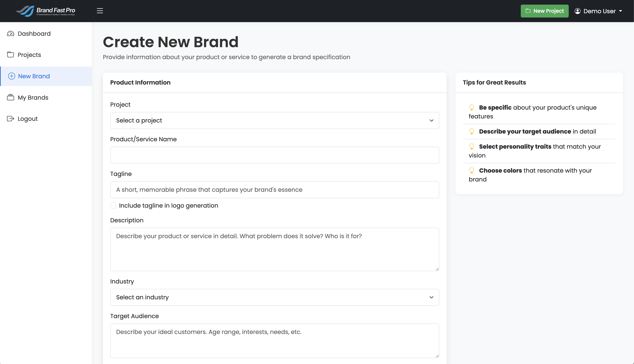
Task: Click the Demo User avatar icon
Action: pos(577,11)
